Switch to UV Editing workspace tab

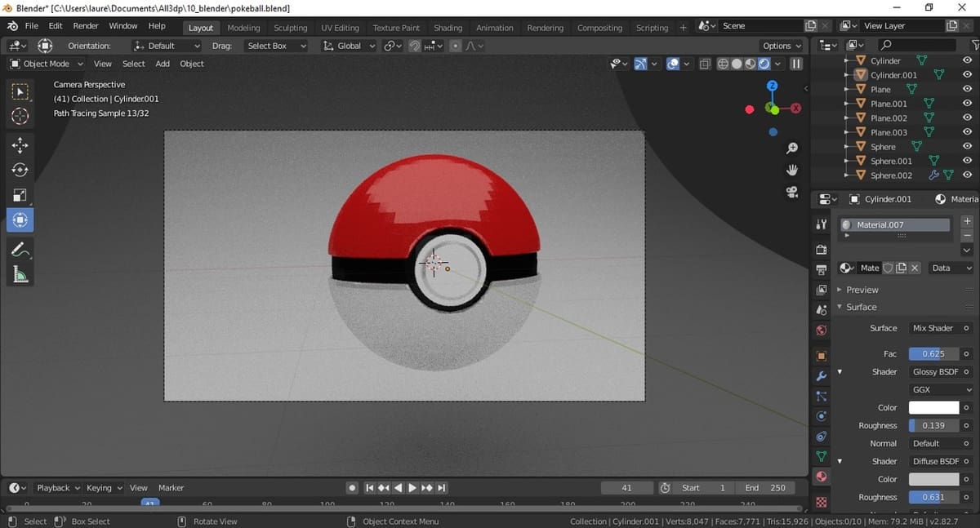(x=340, y=28)
